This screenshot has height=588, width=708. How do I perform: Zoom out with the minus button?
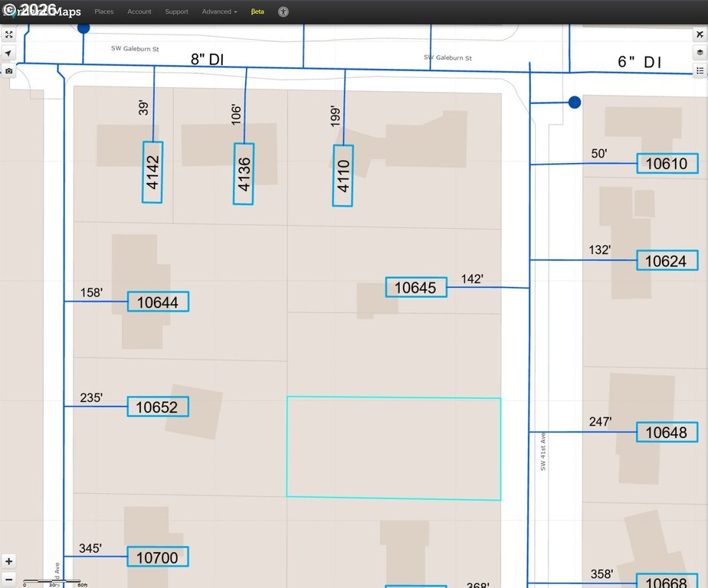coord(8,580)
